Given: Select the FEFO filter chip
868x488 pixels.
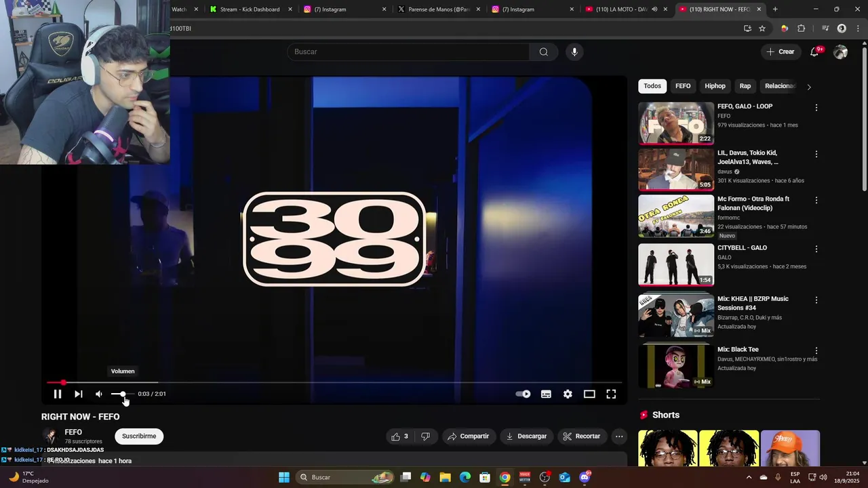Looking at the screenshot, I should (x=683, y=86).
